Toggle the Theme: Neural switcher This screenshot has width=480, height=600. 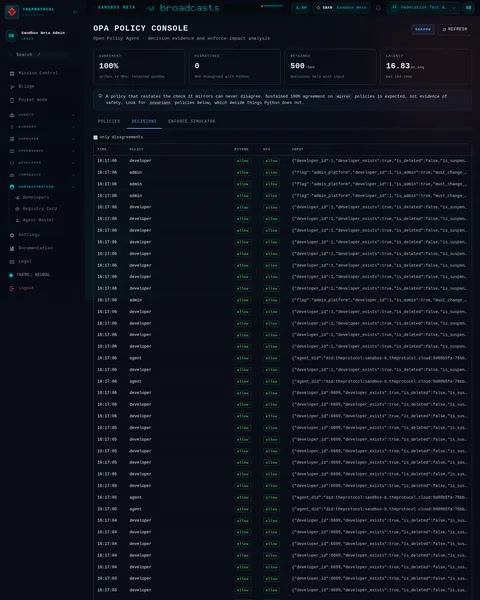[x=30, y=275]
